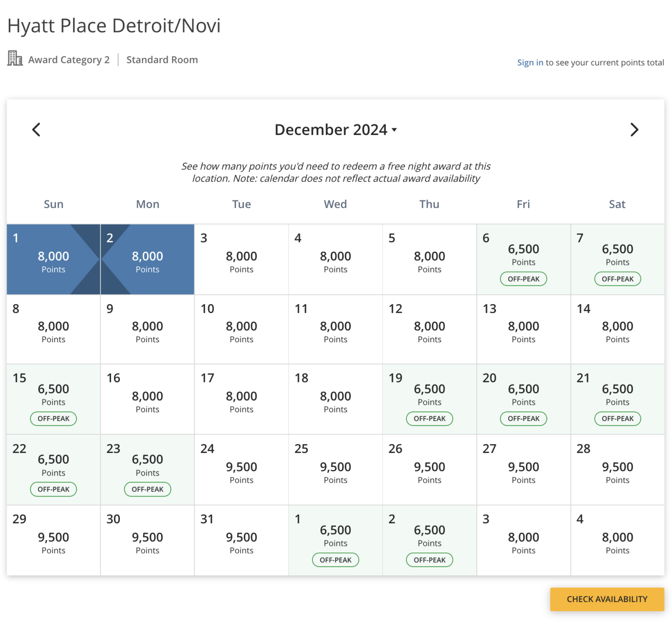Select December 31 on the calendar

(241, 540)
